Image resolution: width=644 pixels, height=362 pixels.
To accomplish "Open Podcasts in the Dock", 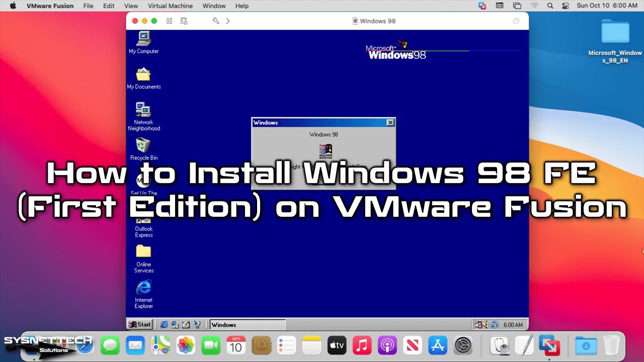I will 387,345.
